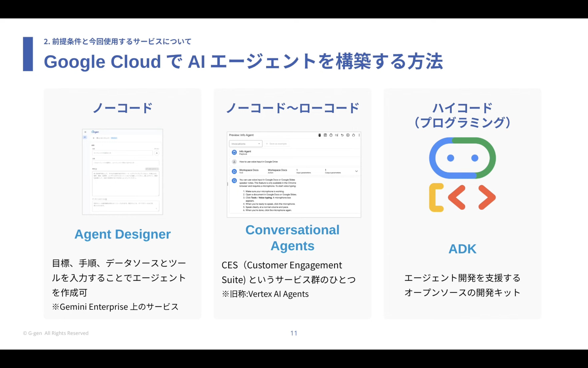The image size is (588, 368).
Task: Open the three-dot menu in Preview header
Action: pos(359,135)
